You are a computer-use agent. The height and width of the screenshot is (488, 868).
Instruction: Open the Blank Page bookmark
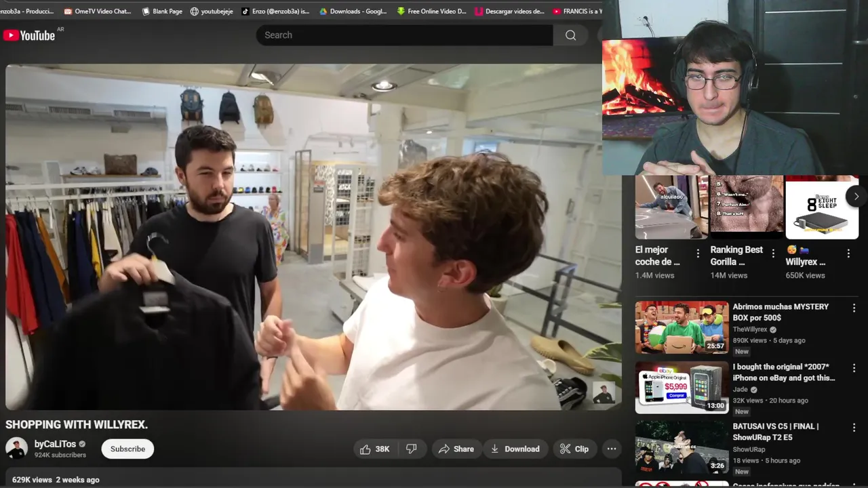pyautogui.click(x=162, y=11)
